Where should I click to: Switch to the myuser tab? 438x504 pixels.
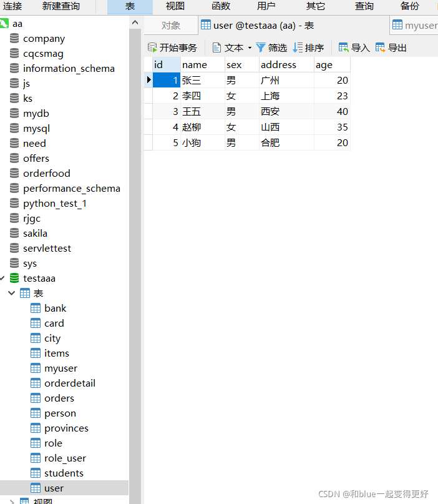click(x=414, y=26)
